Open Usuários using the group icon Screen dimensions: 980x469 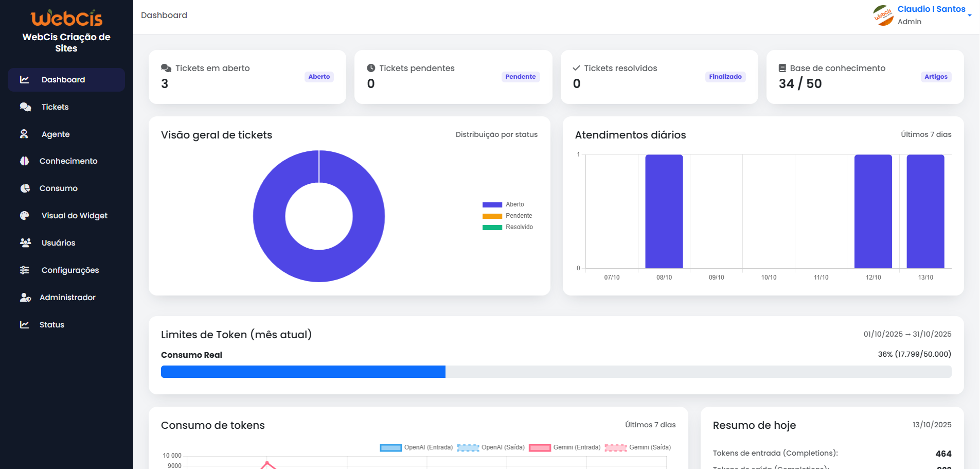[x=24, y=242]
